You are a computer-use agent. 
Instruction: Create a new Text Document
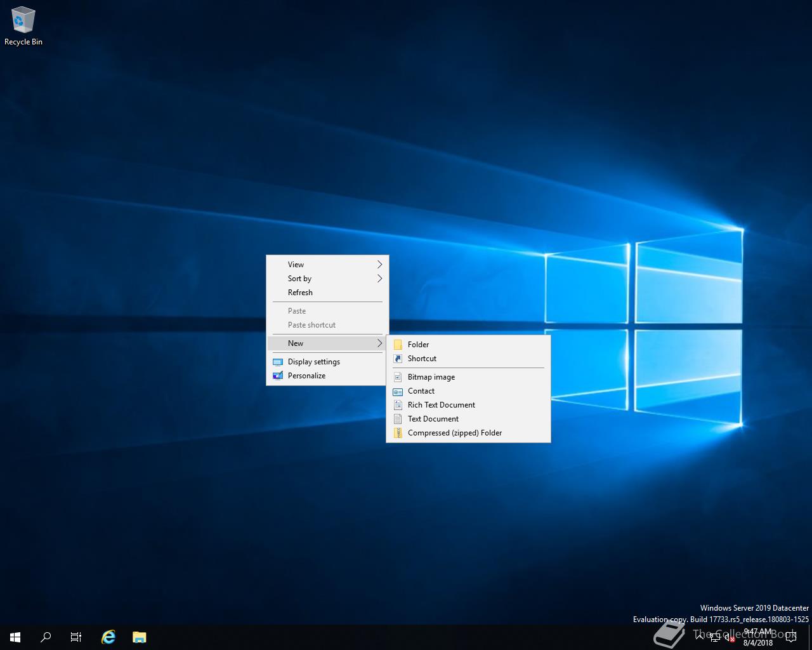[468, 419]
